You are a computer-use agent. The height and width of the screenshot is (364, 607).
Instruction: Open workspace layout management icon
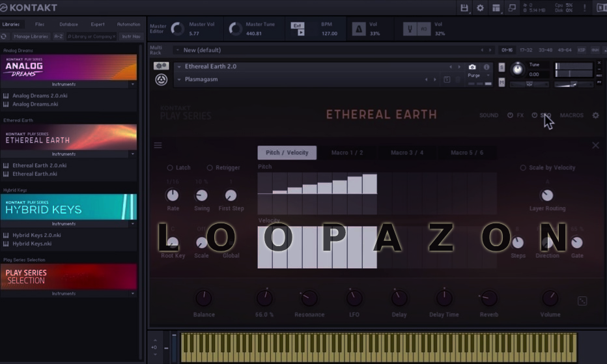[496, 8]
